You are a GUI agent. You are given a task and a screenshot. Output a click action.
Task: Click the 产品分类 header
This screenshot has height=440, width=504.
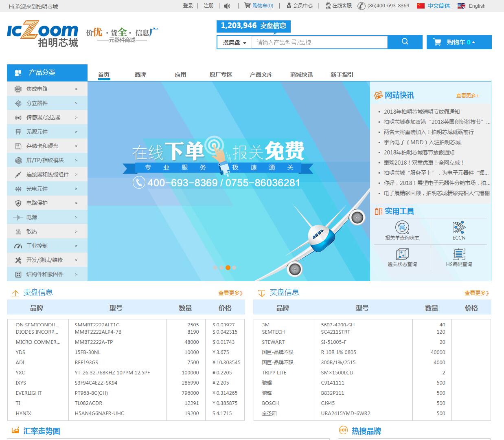47,73
